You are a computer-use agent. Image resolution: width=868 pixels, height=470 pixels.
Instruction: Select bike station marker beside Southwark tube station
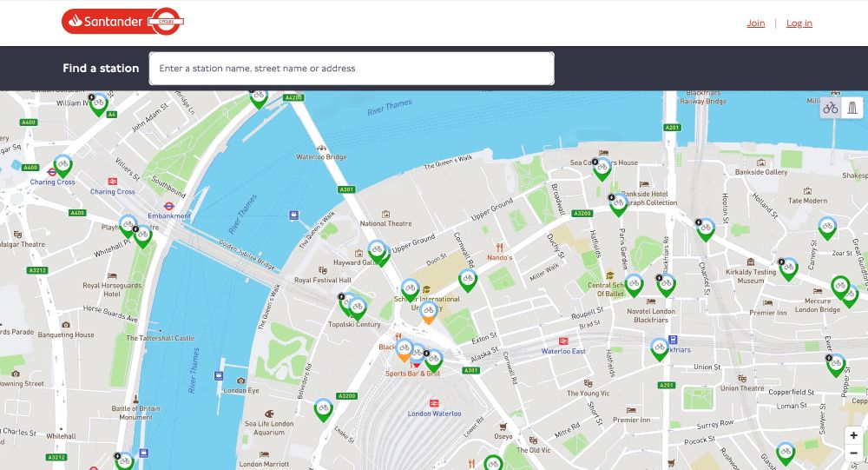pos(660,350)
